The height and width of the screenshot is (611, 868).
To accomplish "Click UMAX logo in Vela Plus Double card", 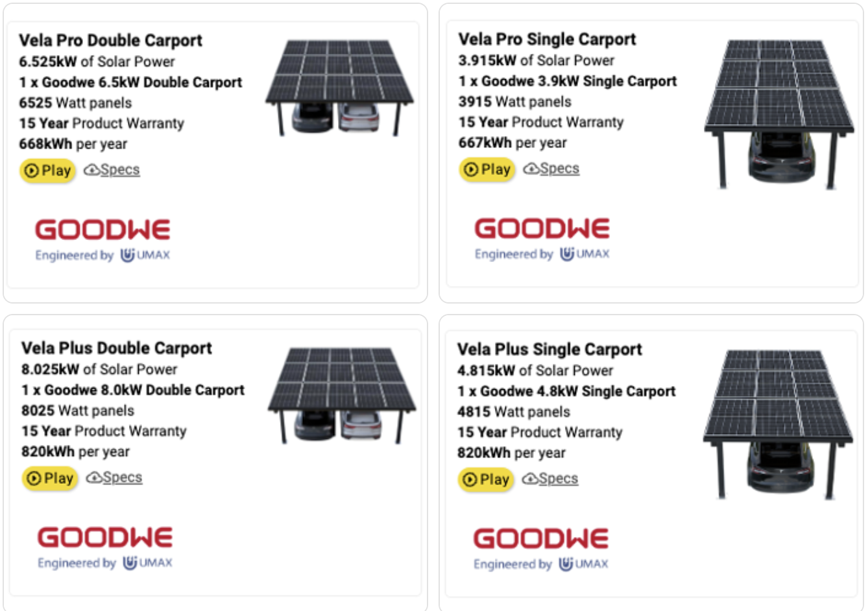I will tap(147, 563).
